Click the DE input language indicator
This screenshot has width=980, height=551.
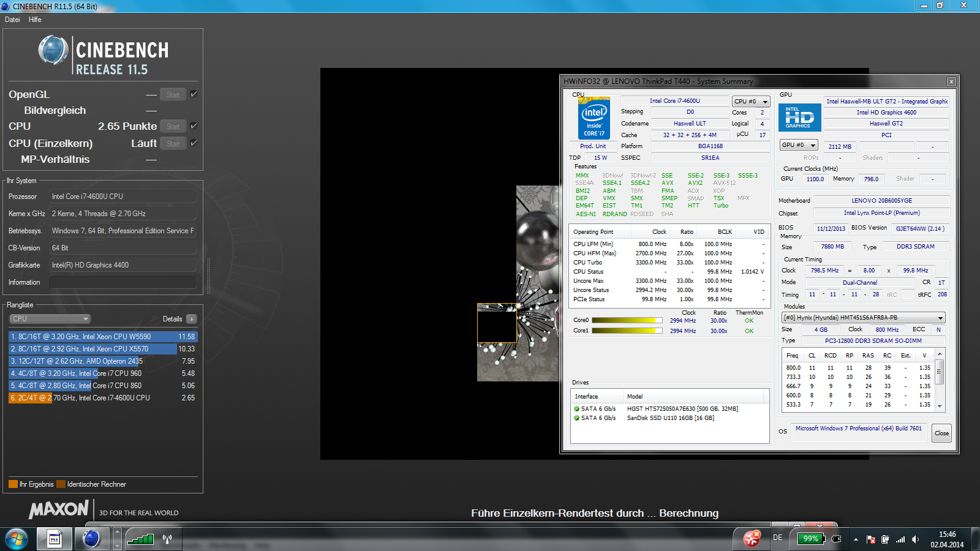(778, 538)
